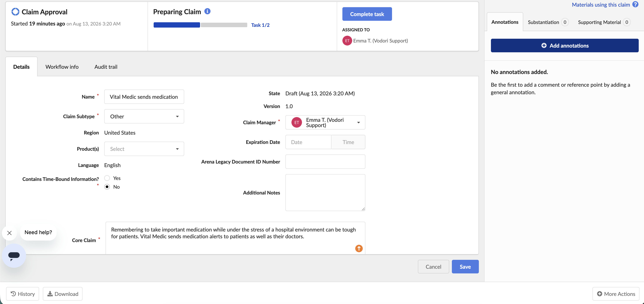The width and height of the screenshot is (644, 304).
Task: Open the Claim Subtype dropdown
Action: (144, 116)
